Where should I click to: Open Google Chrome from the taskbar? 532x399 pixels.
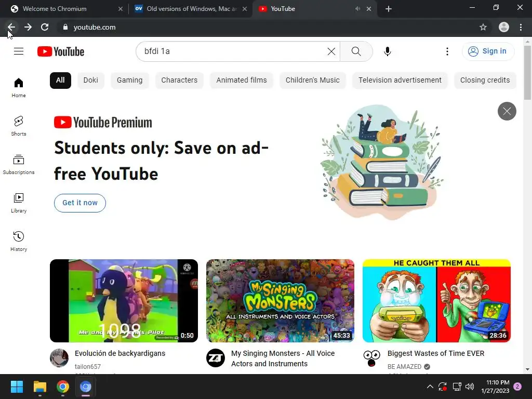click(x=63, y=387)
